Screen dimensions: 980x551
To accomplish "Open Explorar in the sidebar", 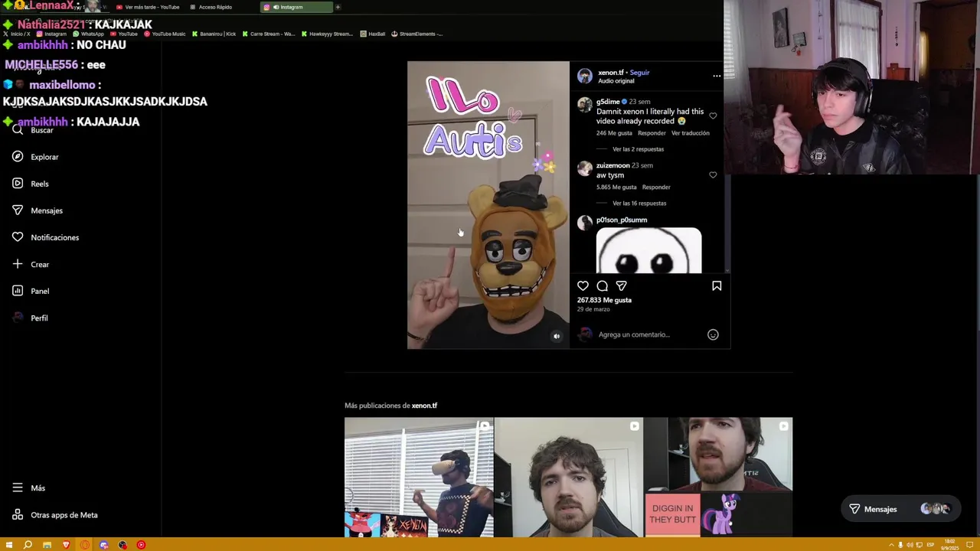I will [35, 157].
